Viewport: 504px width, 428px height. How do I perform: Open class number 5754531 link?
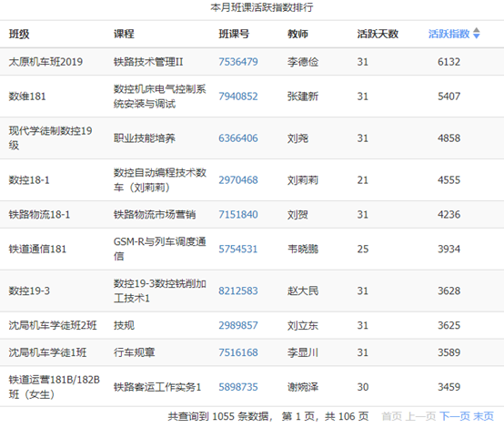(x=238, y=249)
